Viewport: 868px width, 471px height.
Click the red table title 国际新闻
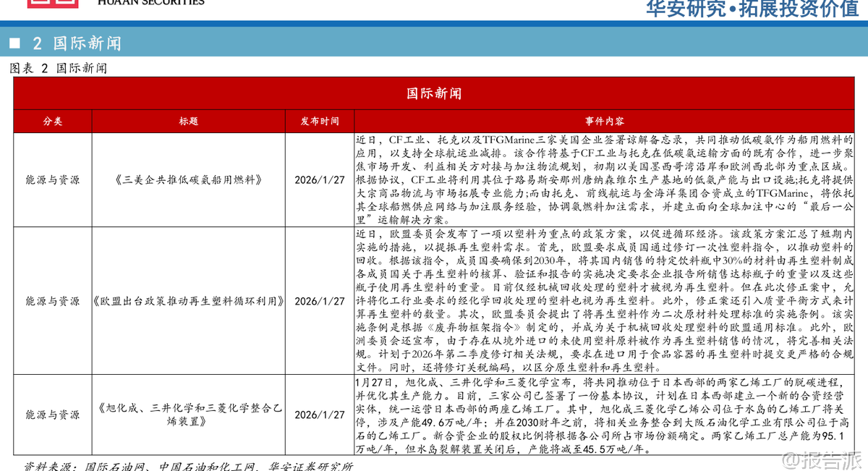[433, 93]
